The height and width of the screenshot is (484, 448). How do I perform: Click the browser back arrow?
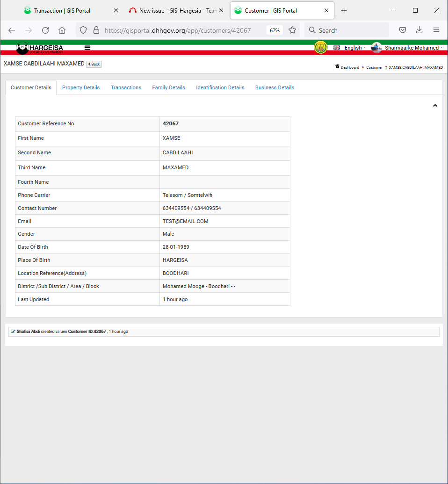click(12, 30)
